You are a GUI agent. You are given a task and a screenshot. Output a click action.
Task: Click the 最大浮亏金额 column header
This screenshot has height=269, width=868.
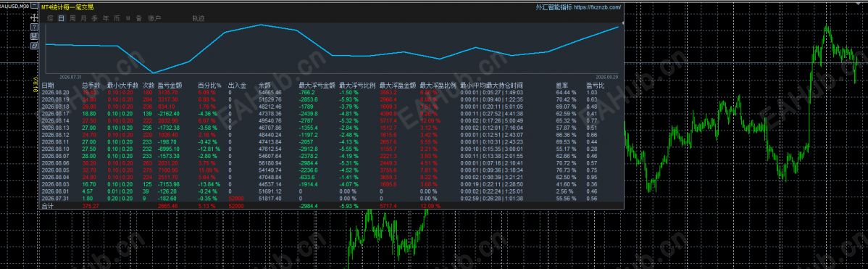(317, 86)
